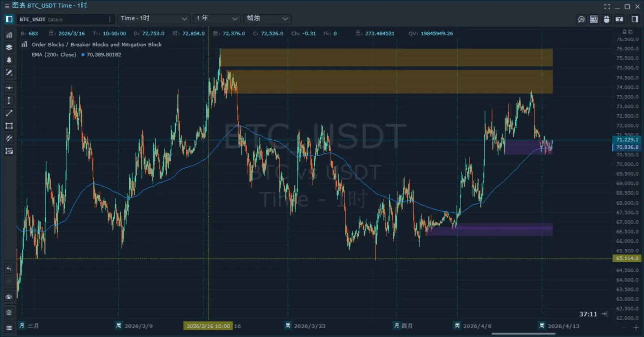Image resolution: width=644 pixels, height=337 pixels.
Task: Open the 蜡烛 chart style dropdown
Action: 267,19
